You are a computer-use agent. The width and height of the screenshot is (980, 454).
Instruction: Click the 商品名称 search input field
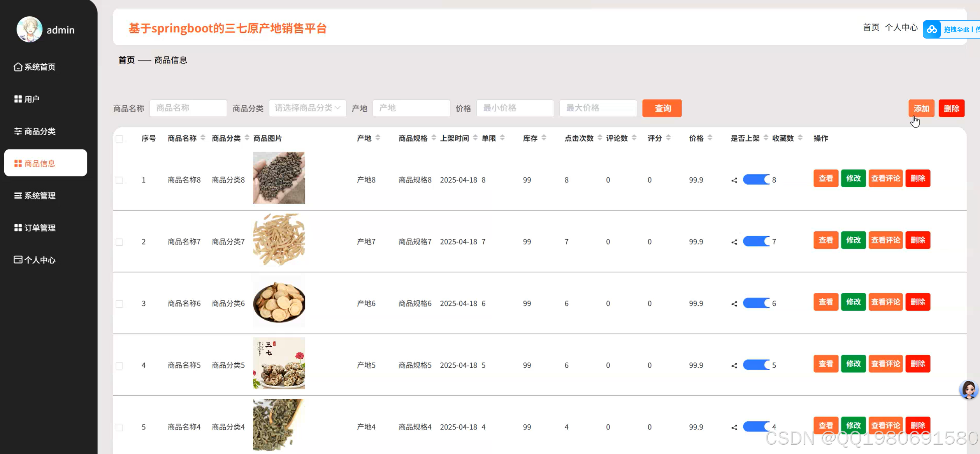[188, 108]
